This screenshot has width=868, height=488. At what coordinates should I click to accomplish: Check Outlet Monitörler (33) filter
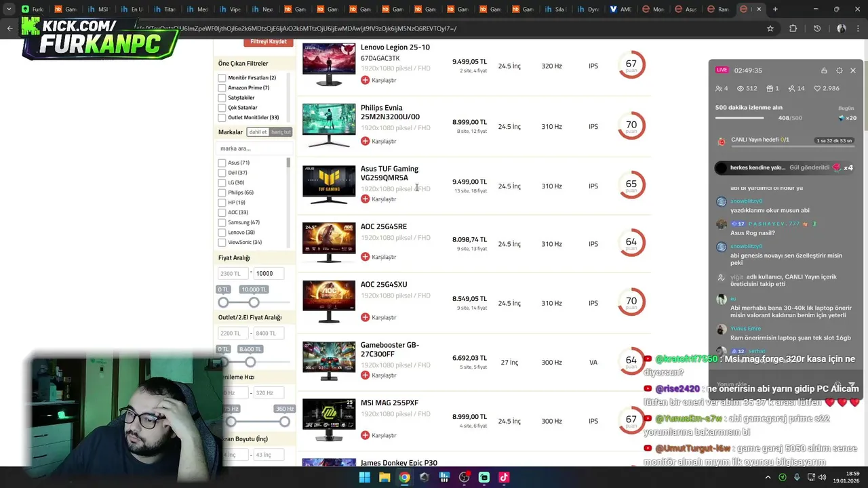222,118
